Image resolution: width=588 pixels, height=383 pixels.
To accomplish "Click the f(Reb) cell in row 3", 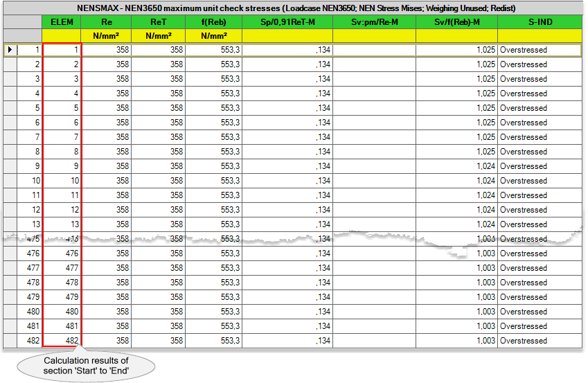I will 214,79.
